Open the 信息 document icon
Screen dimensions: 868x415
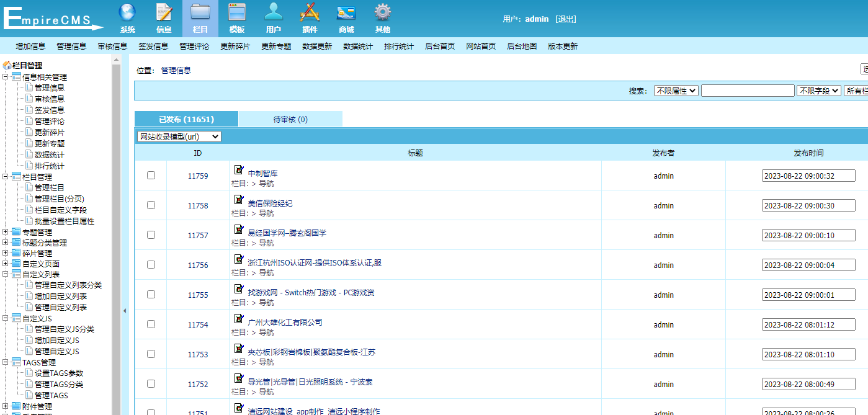point(164,12)
